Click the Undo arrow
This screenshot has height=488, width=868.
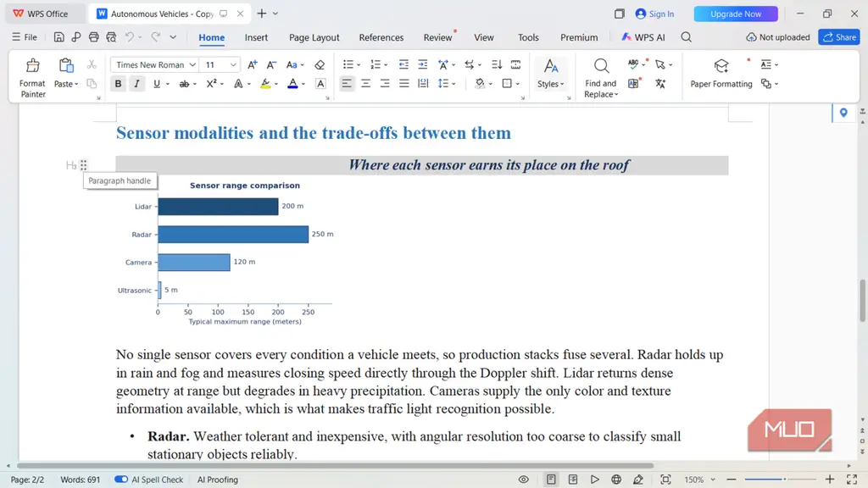tap(130, 37)
